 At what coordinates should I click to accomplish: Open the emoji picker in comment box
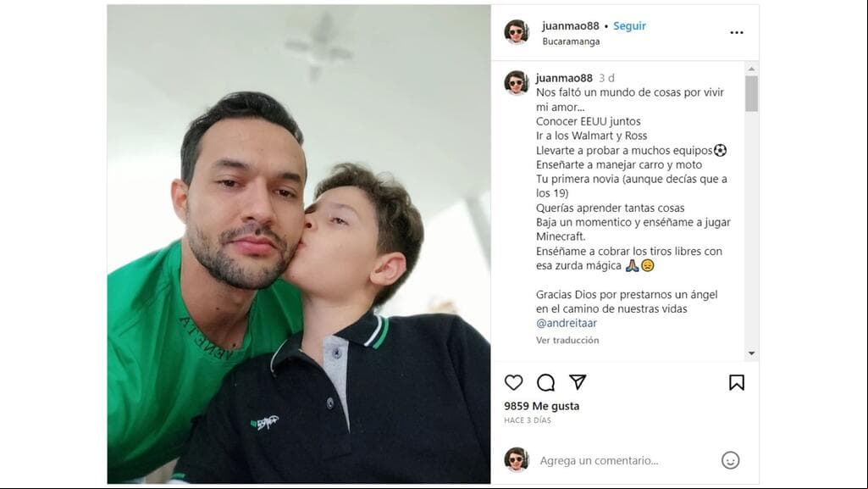730,460
